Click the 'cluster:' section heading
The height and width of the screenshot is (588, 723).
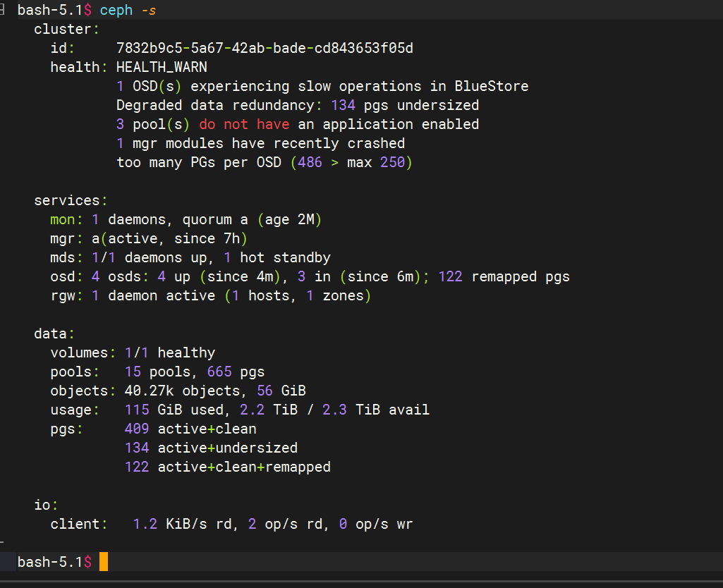coord(66,29)
